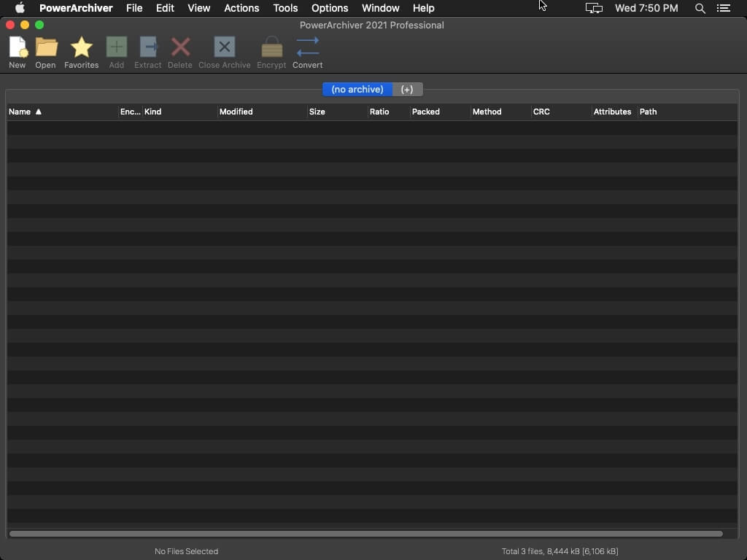747x560 pixels.
Task: Open the Actions menu
Action: [x=241, y=8]
